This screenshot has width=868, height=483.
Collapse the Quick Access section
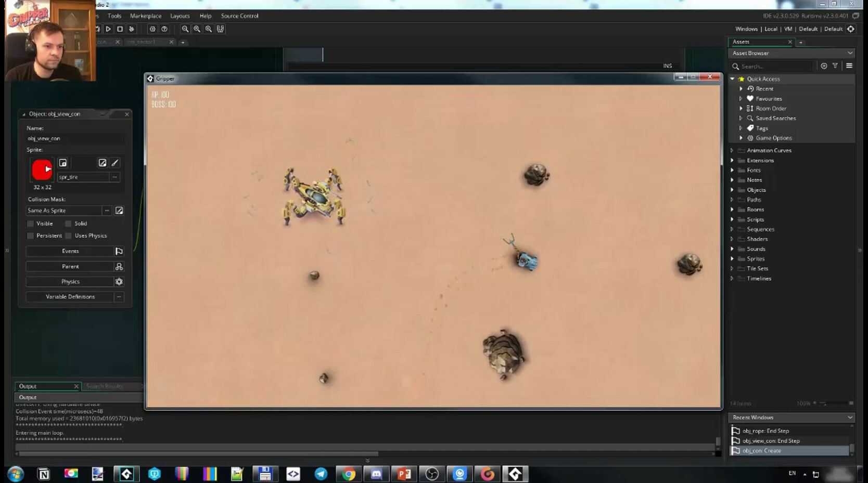point(732,79)
